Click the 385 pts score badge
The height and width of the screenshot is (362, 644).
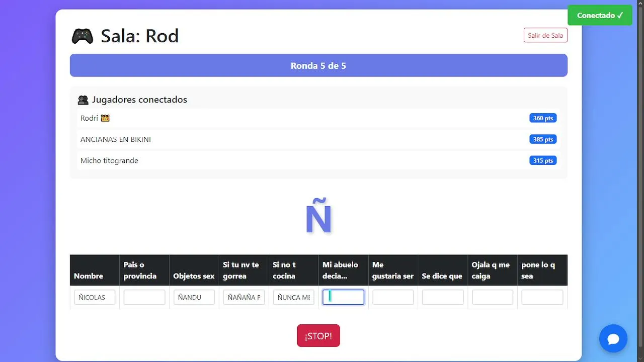click(x=543, y=139)
